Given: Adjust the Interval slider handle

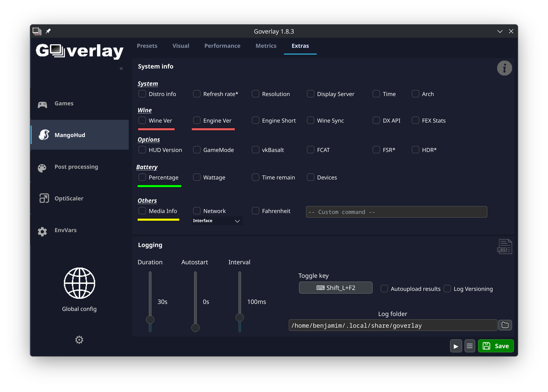Looking at the screenshot, I should (239, 317).
